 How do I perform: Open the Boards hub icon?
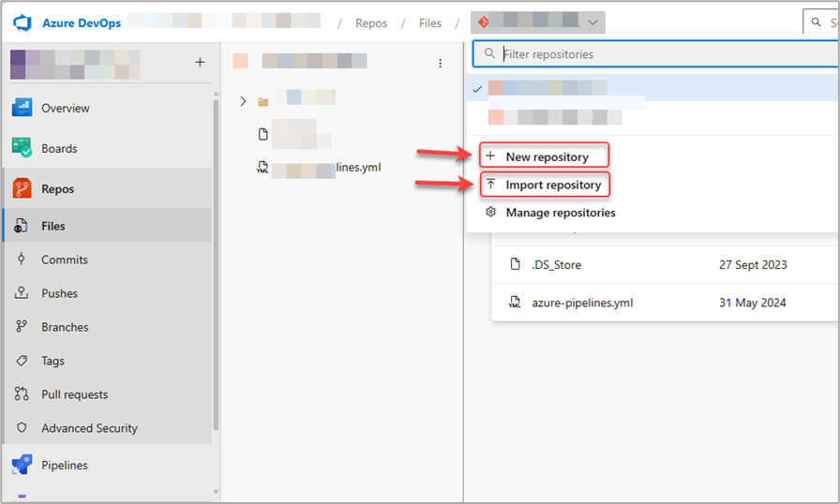22,148
